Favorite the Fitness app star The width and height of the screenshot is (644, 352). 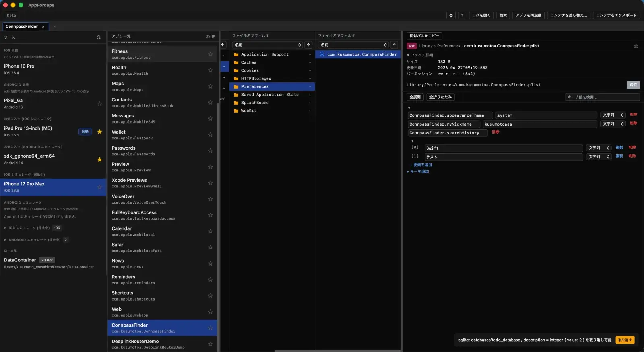210,54
